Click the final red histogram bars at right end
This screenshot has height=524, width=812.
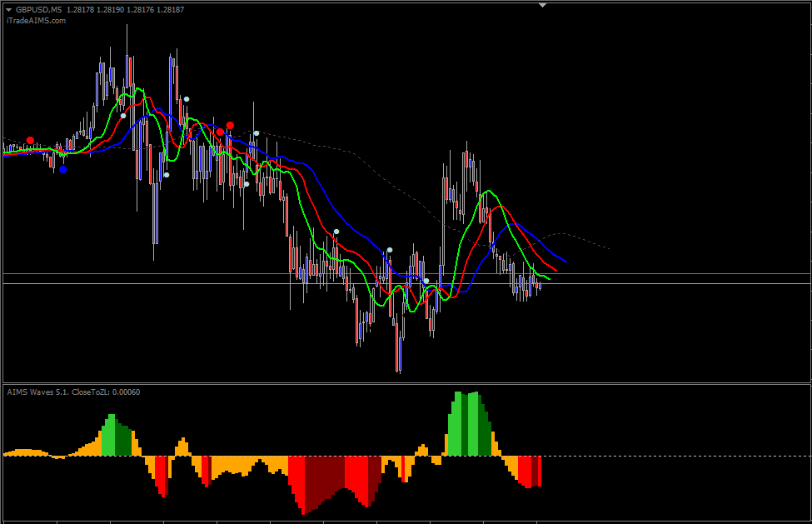pyautogui.click(x=529, y=472)
